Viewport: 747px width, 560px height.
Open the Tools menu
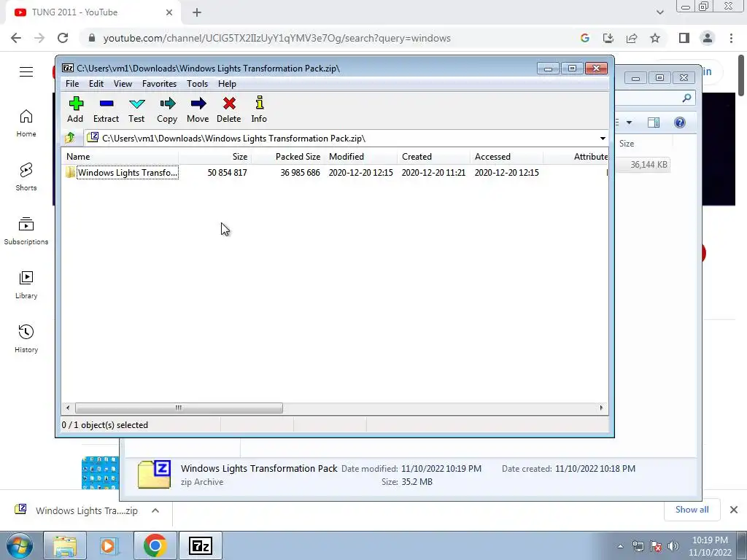197,84
